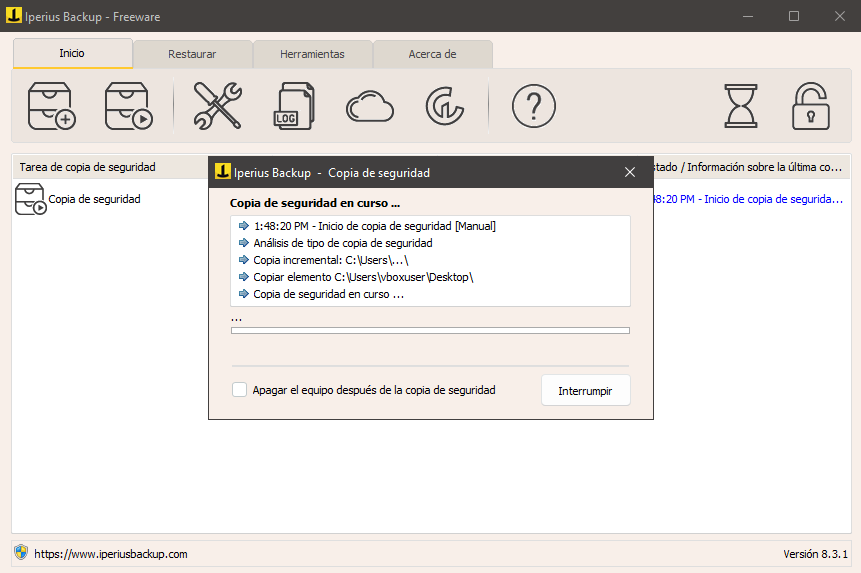Open settings with wrench and screwdriver icon
861x573 pixels.
[217, 105]
